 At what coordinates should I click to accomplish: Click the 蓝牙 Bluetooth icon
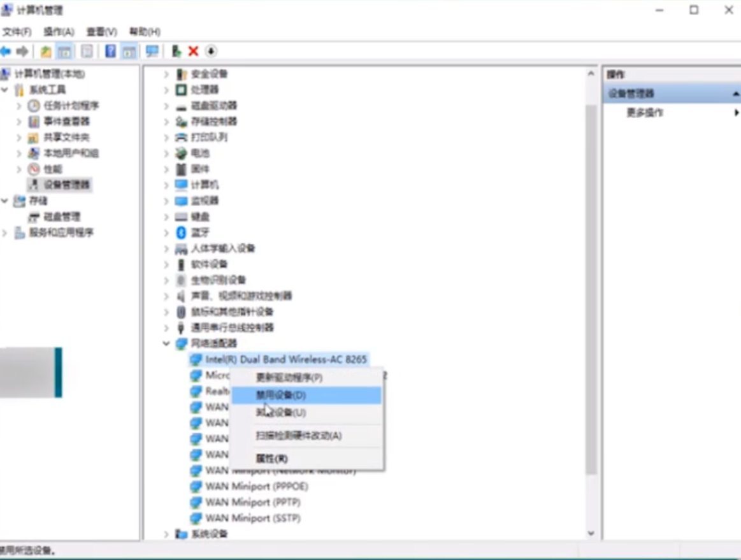[181, 233]
